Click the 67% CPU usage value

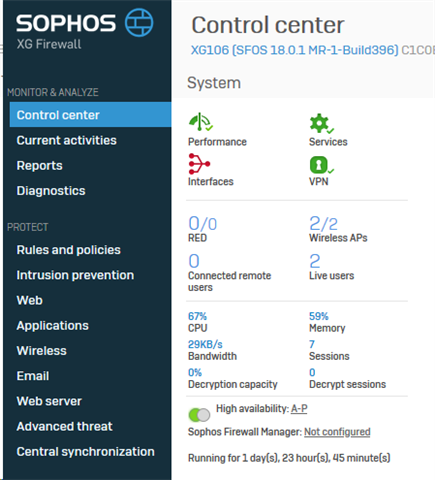[197, 316]
